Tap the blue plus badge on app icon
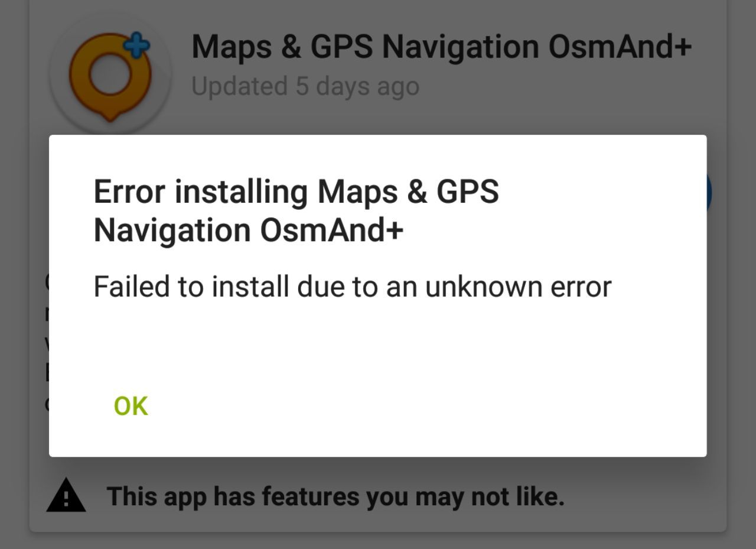Image resolution: width=756 pixels, height=549 pixels. 136,46
